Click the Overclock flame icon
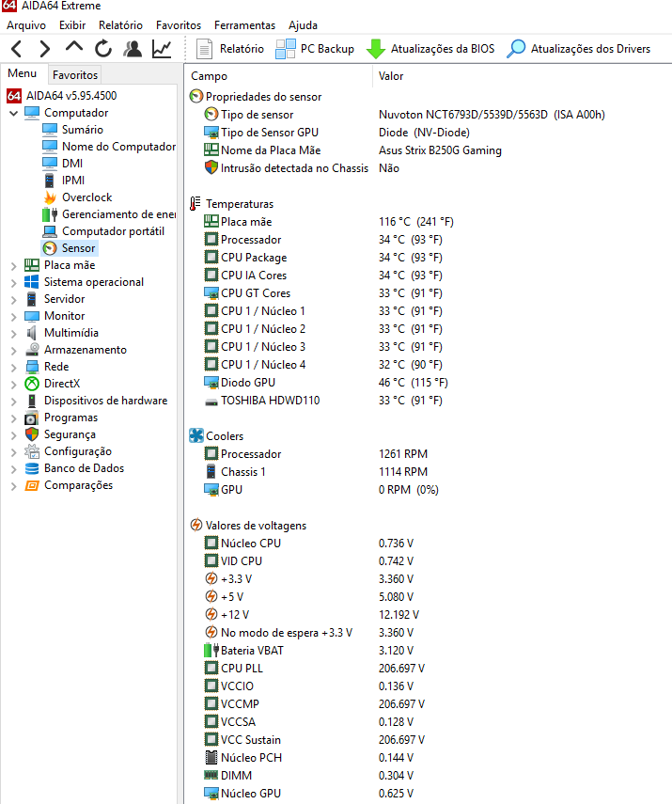Viewport: 672px width, 804px height. (x=50, y=197)
